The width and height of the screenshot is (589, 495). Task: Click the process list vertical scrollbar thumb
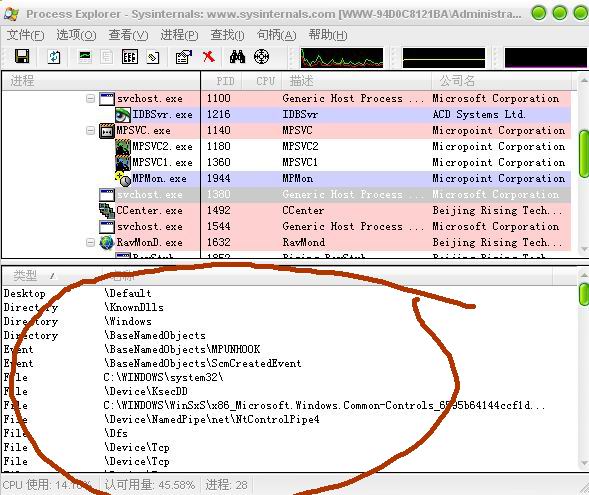(583, 154)
